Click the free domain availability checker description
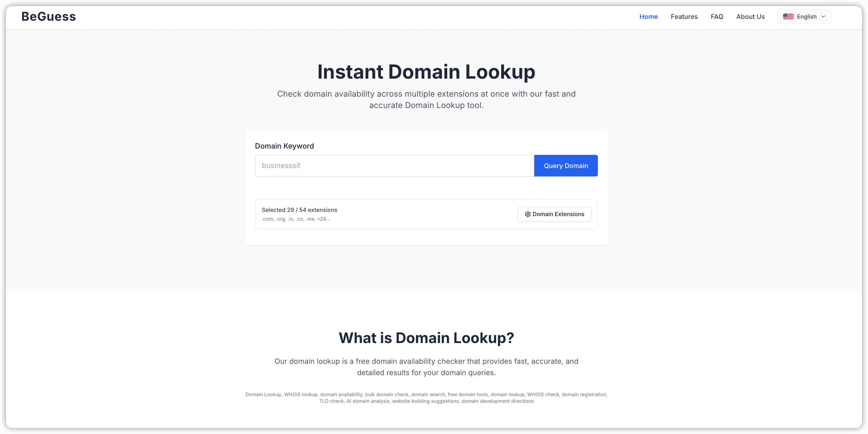 point(426,367)
